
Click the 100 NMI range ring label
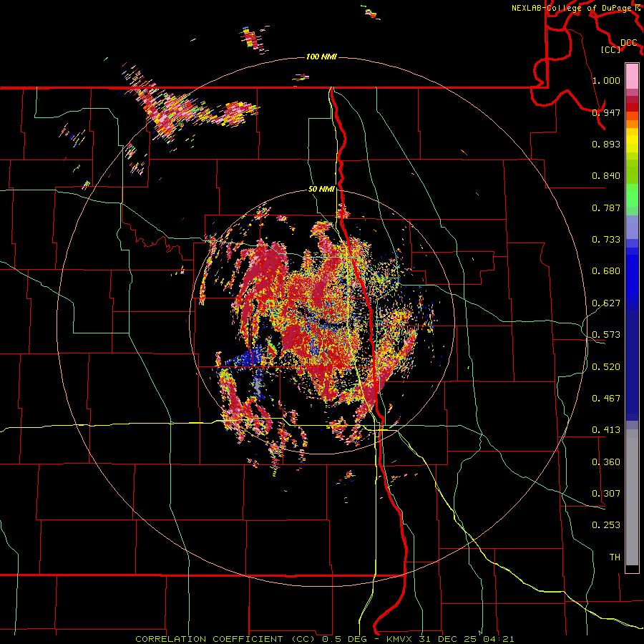pos(321,57)
